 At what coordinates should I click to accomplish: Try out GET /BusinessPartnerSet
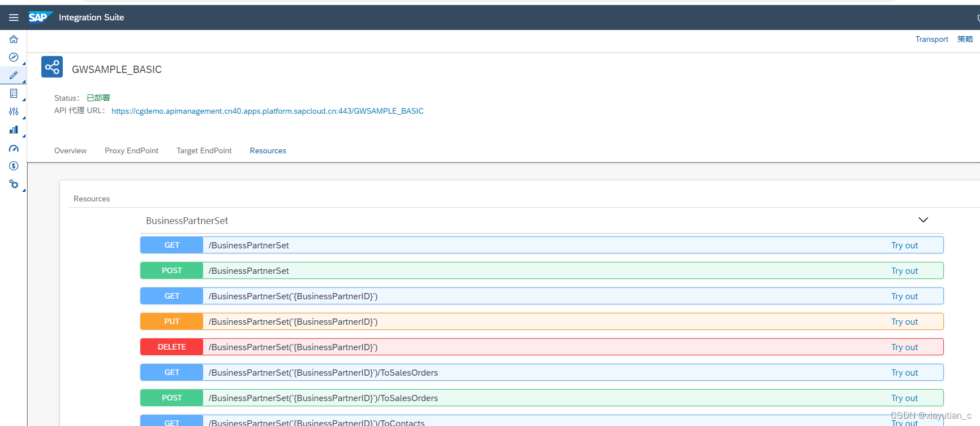coord(904,246)
